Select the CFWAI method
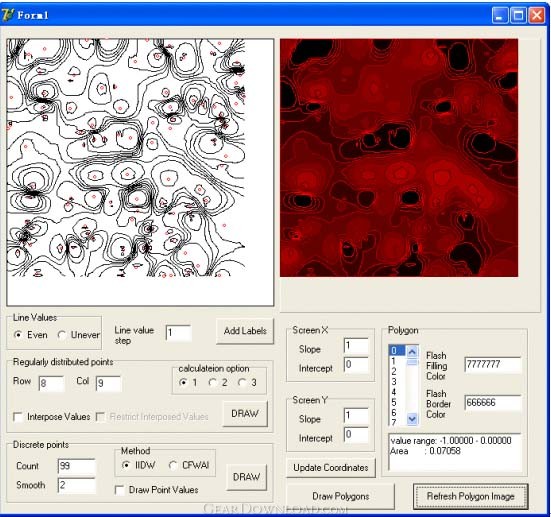The image size is (551, 517). click(x=172, y=465)
